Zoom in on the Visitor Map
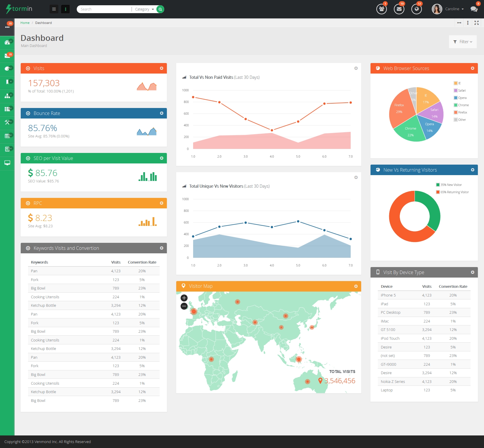This screenshot has height=448, width=484. pyautogui.click(x=184, y=298)
